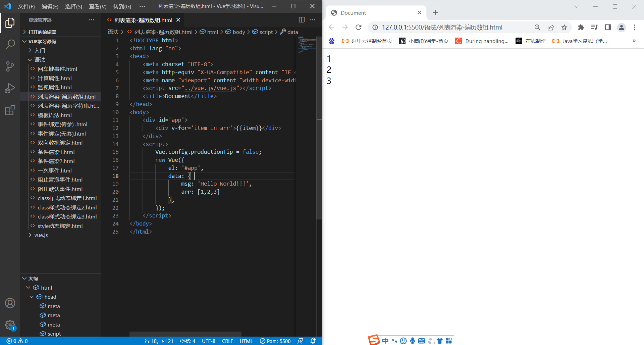
Task: Show hidden bookmarks overflow chevron
Action: coord(634,41)
